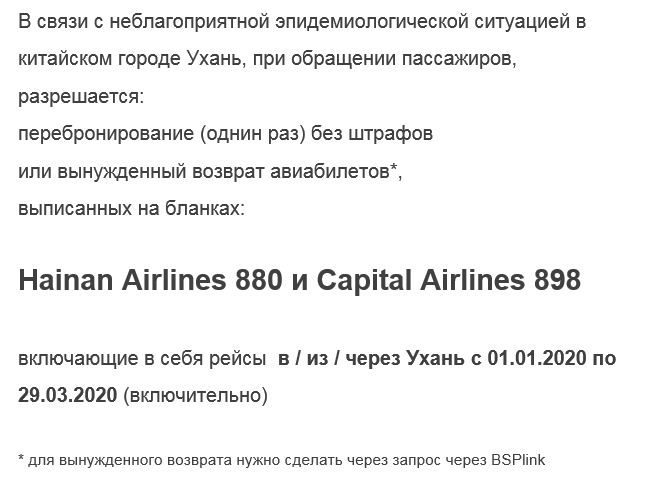Click the text вынужденный возврат авиабилетов
Image resolution: width=646 pixels, height=481 pixels.
[223, 171]
